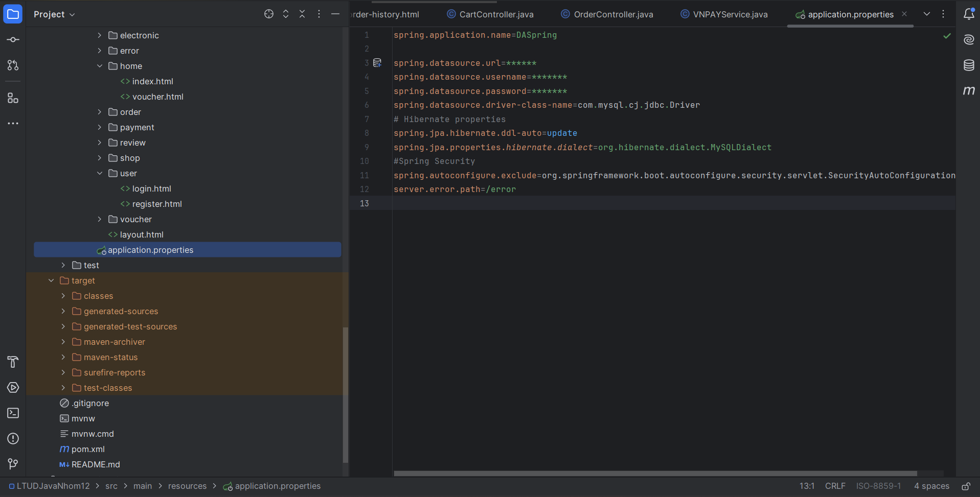Expand the payment folder
This screenshot has height=497, width=980.
[x=100, y=127]
